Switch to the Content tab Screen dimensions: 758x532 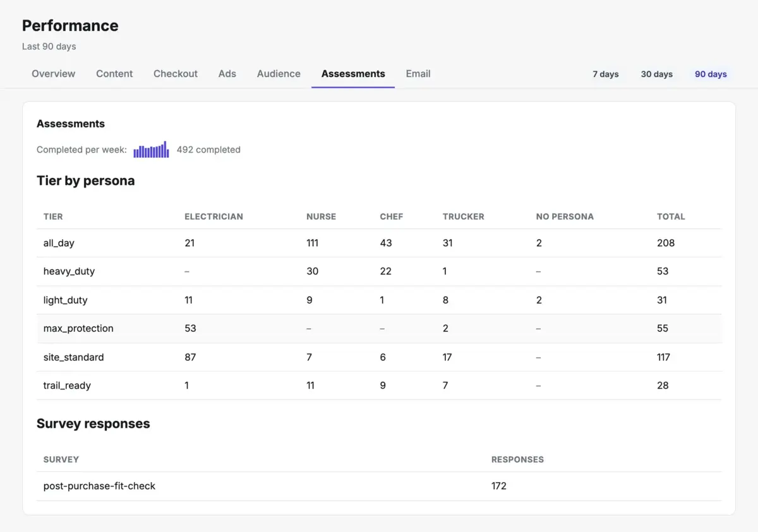114,74
